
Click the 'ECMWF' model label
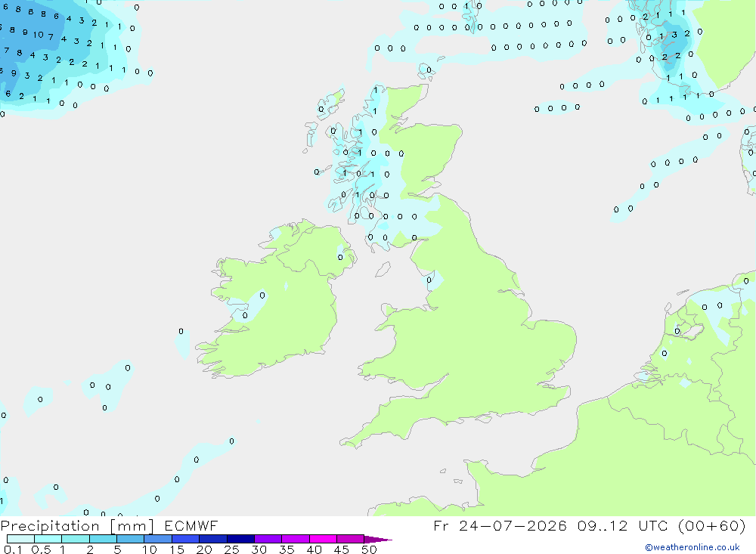191,525
